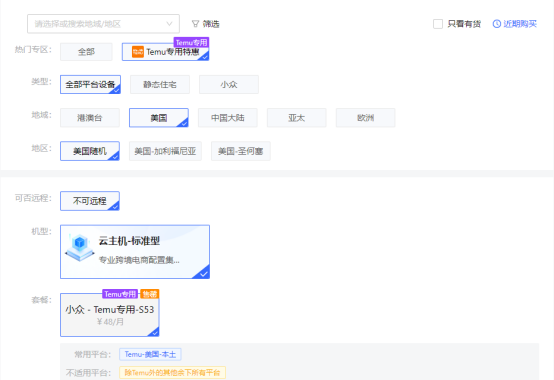Click the 筛选 filter label
This screenshot has height=380, width=554.
click(x=211, y=24)
